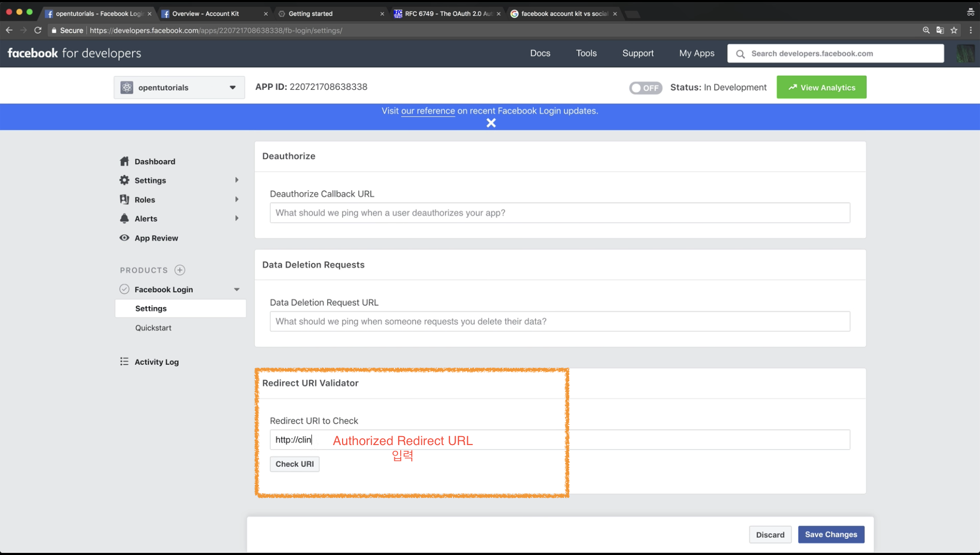Go back with browser back arrow
The height and width of the screenshot is (555, 980).
9,30
